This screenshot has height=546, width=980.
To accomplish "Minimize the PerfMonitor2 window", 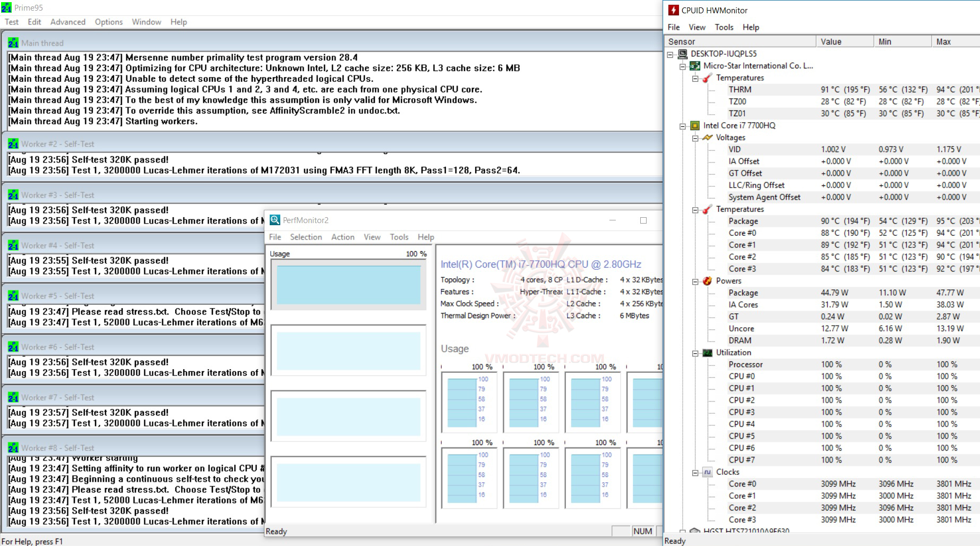I will (x=613, y=220).
